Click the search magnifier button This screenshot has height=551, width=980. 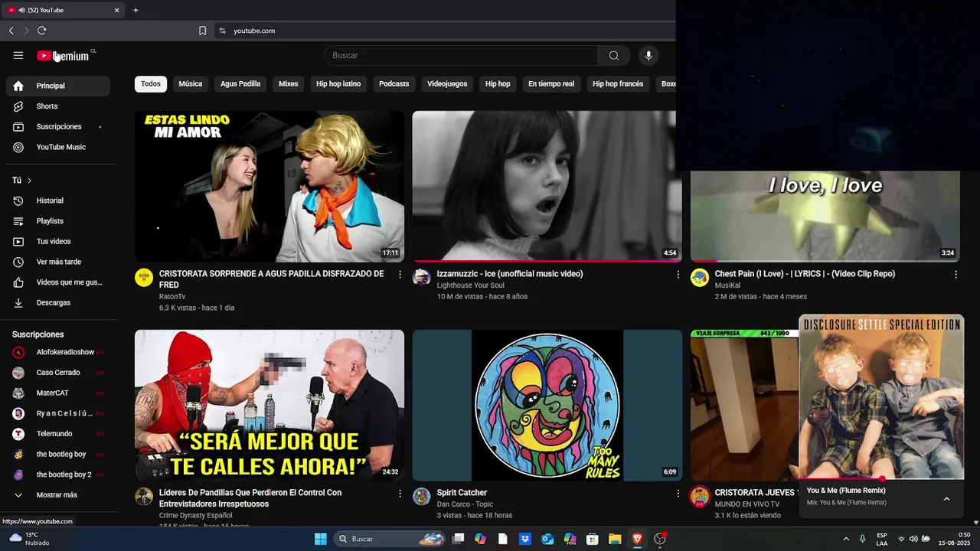pos(614,55)
